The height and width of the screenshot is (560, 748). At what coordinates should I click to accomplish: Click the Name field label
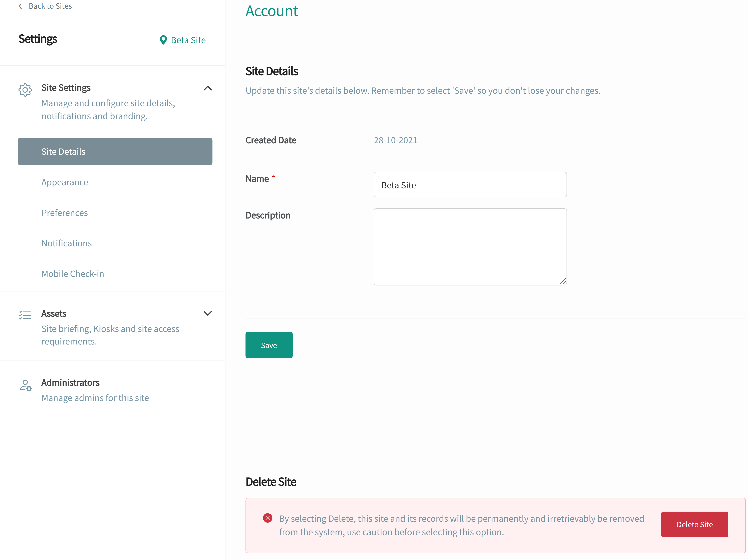click(x=257, y=179)
